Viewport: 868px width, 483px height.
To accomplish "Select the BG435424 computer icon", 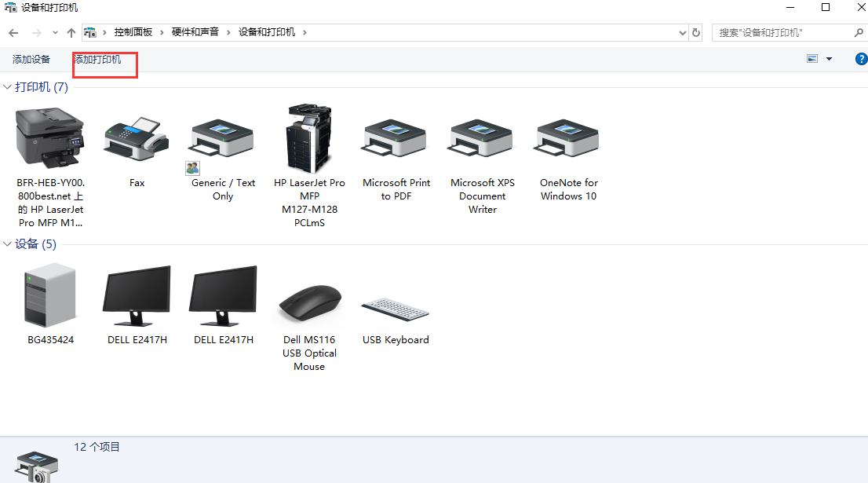I will pyautogui.click(x=49, y=295).
